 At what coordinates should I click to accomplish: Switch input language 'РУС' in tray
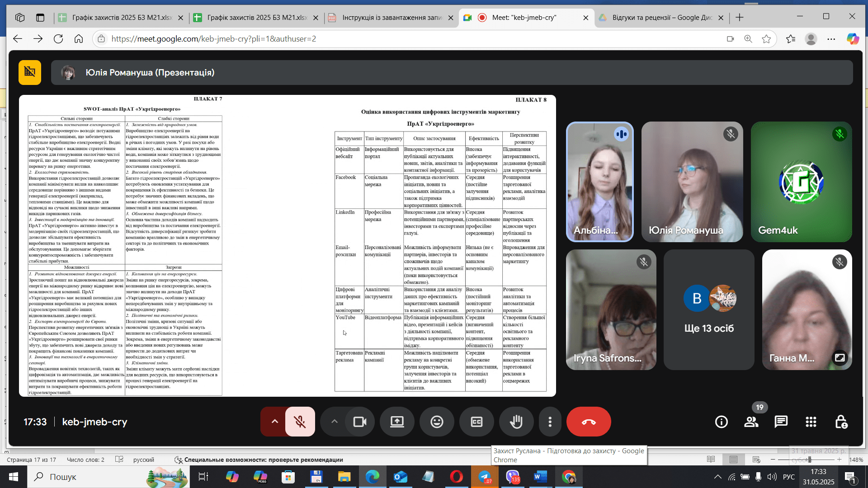(x=789, y=477)
